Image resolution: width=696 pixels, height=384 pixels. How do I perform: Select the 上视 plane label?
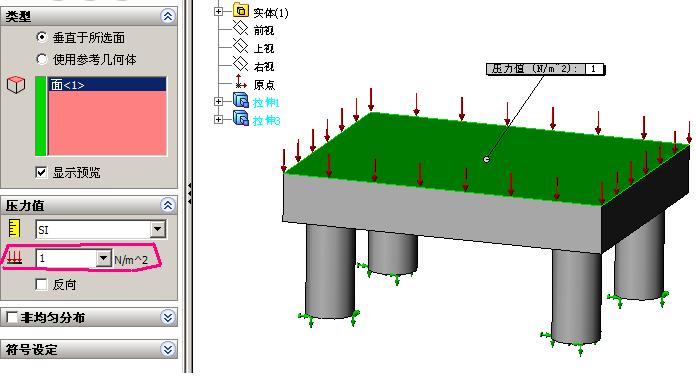(264, 48)
